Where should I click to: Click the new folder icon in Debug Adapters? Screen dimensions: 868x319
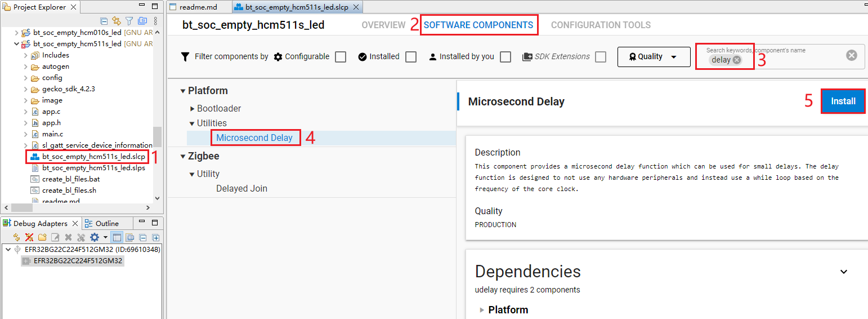pos(42,237)
